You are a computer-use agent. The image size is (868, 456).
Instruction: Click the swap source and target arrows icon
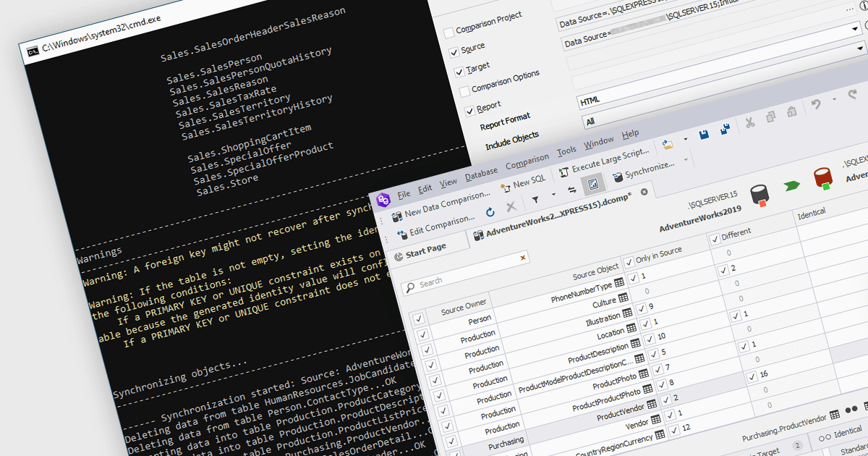(571, 190)
